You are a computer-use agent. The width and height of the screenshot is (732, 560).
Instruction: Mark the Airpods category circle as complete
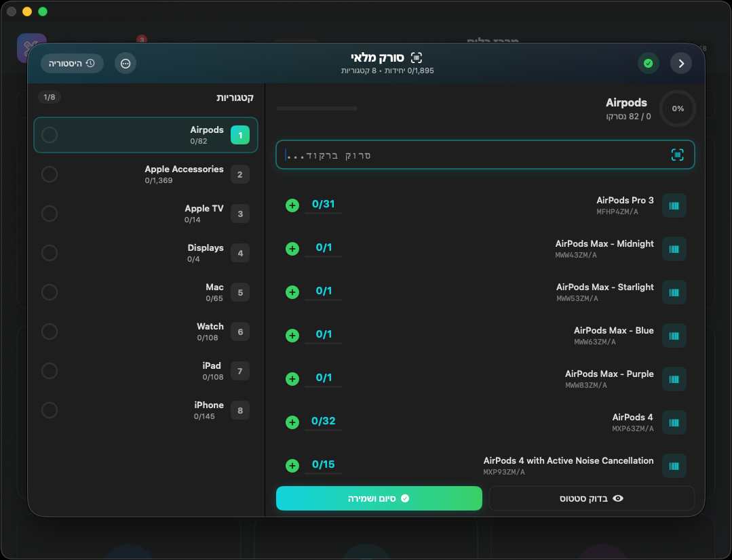point(50,135)
